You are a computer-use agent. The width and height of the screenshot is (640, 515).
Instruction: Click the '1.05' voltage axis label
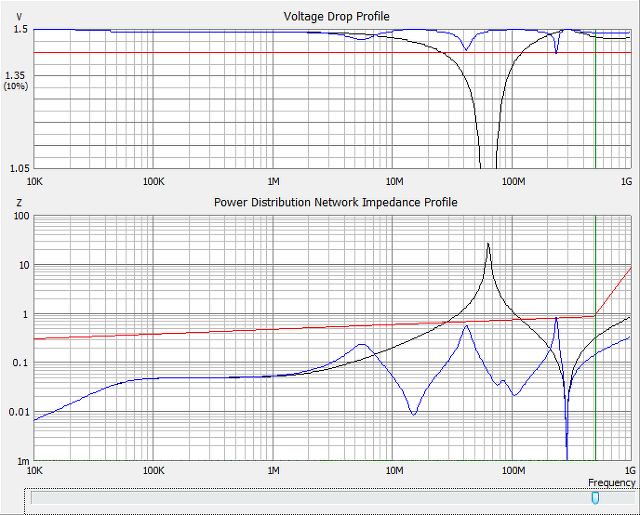[20, 168]
